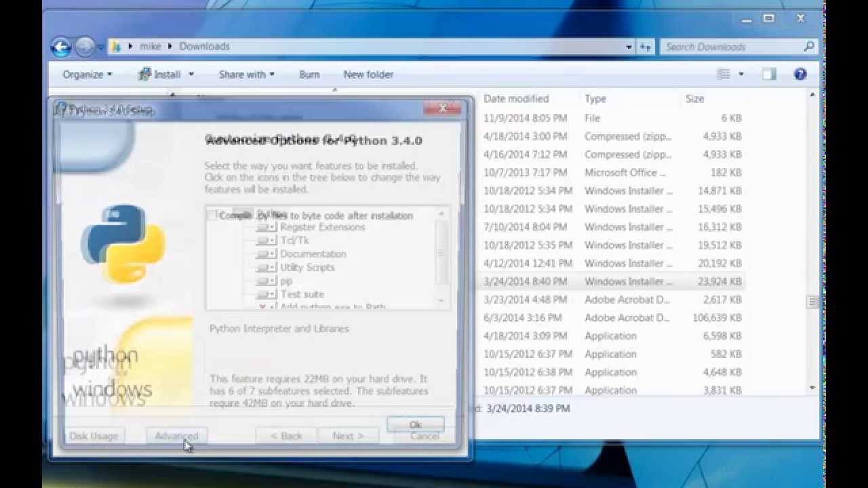The height and width of the screenshot is (488, 868).
Task: Select the Tcl/Tk tree label
Action: point(294,241)
